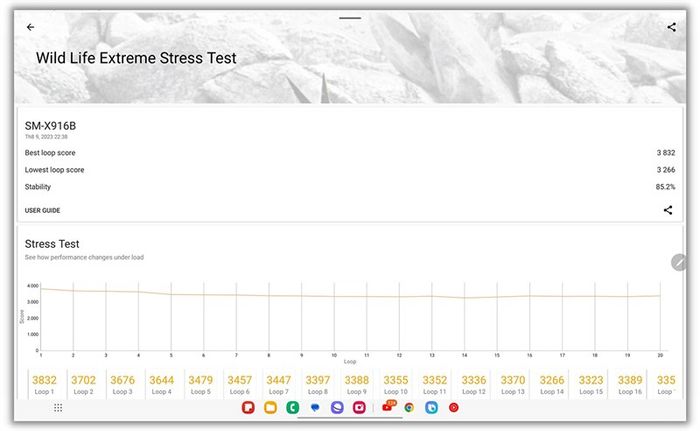Image resolution: width=700 pixels, height=431 pixels.
Task: Open YouTube with the notification badge
Action: coord(387,408)
